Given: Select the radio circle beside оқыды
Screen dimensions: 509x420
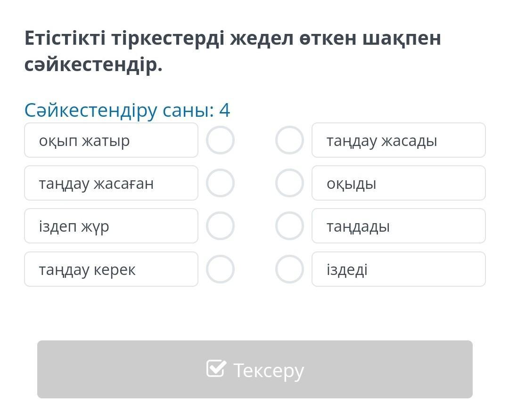Looking at the screenshot, I should pyautogui.click(x=289, y=183).
